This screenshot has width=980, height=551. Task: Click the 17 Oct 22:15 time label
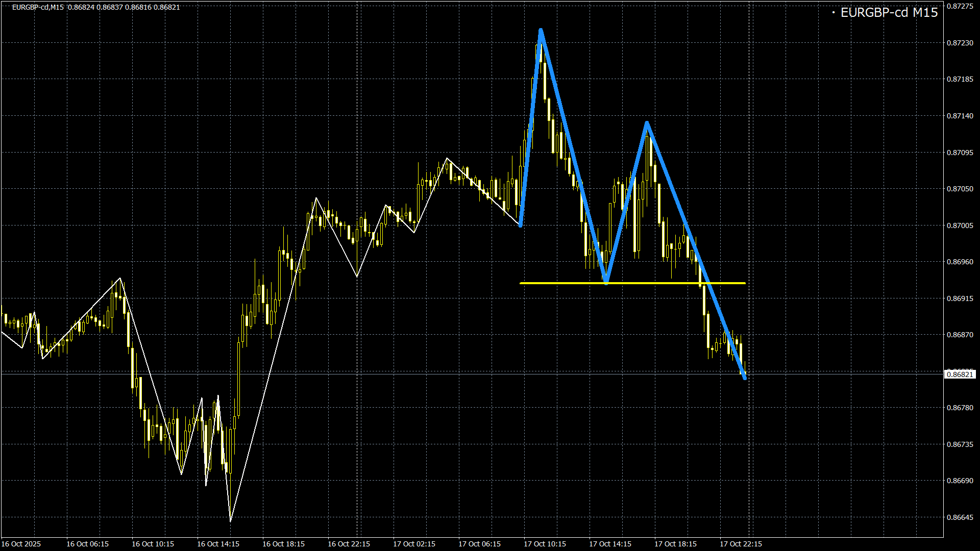coord(741,544)
